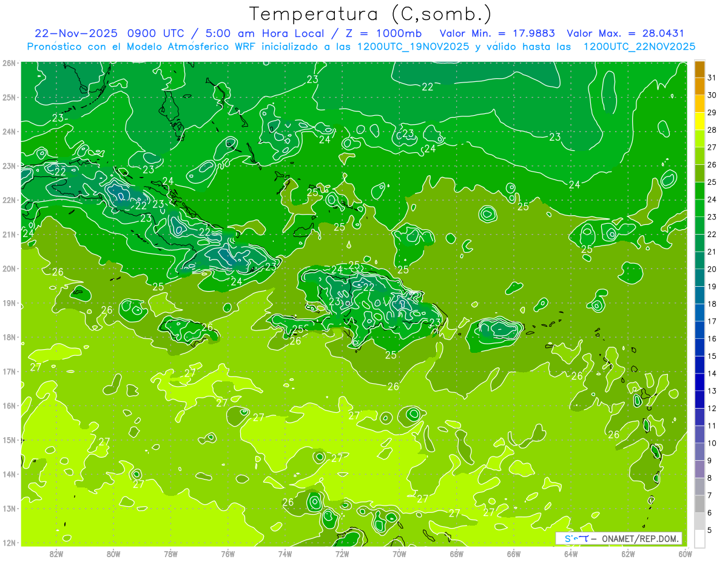The width and height of the screenshot is (728, 562).
Task: Click the 17N latitude label
Action: 9,372
